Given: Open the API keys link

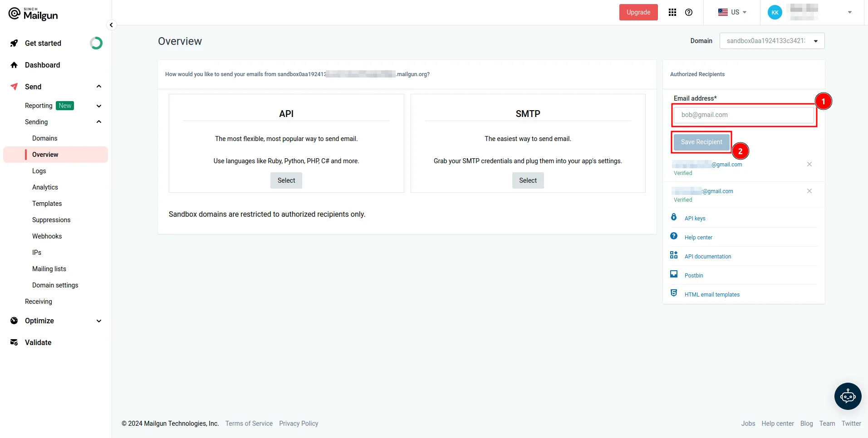Looking at the screenshot, I should (695, 219).
